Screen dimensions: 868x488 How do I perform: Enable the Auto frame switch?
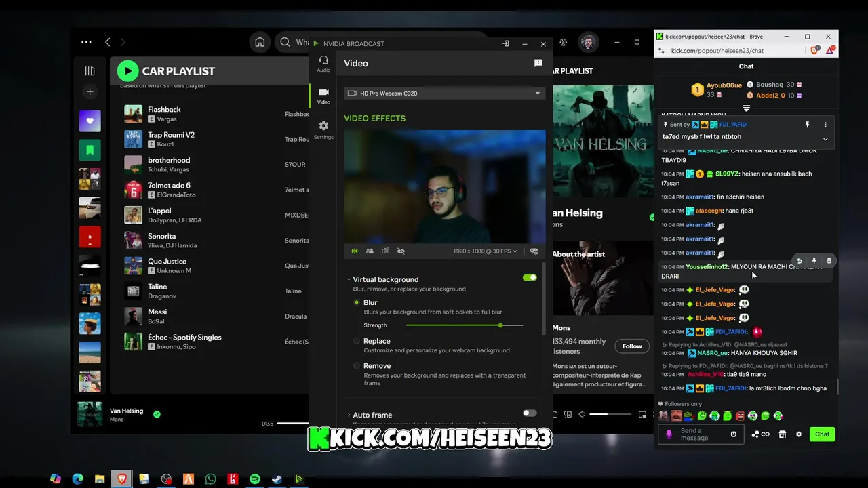(x=530, y=413)
